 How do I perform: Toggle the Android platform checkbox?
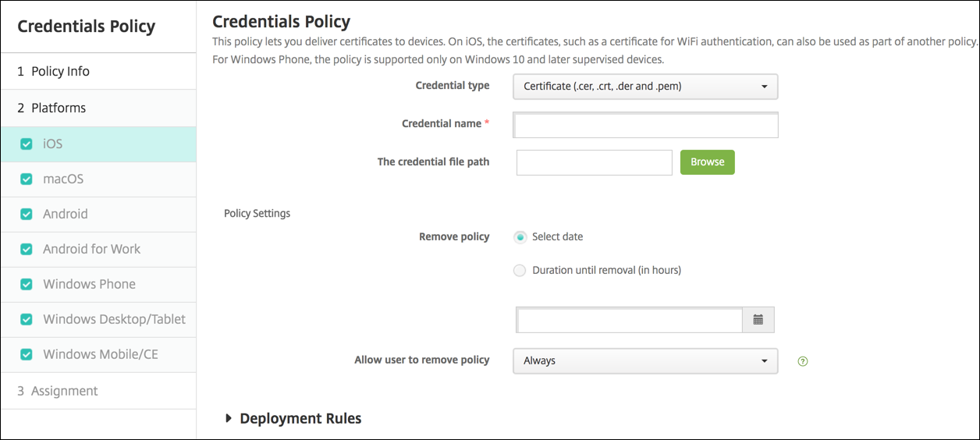(x=27, y=215)
